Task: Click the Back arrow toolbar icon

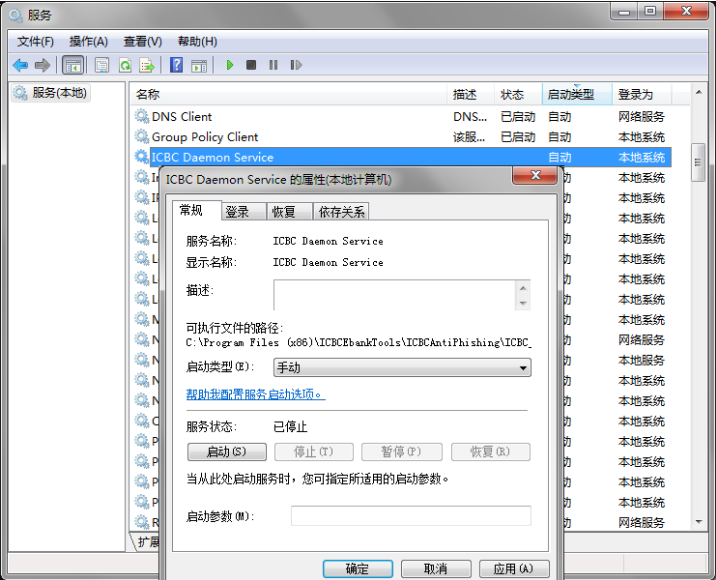Action: tap(20, 65)
